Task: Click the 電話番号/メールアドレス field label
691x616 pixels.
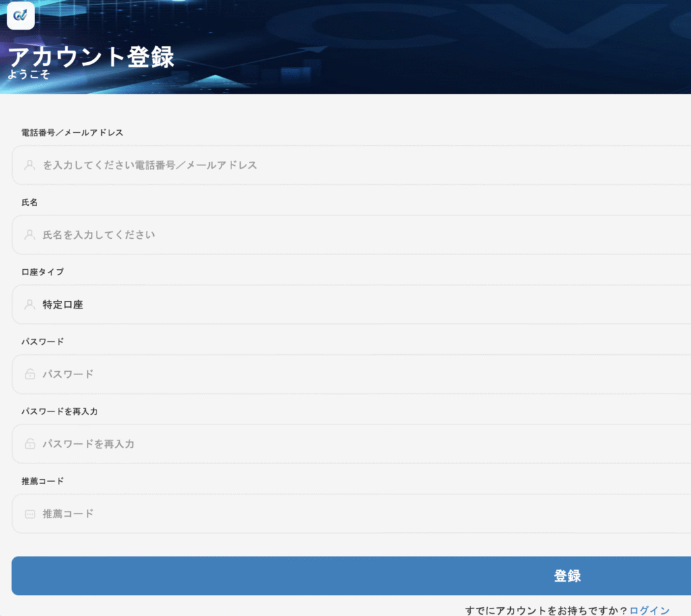Action: [x=72, y=133]
